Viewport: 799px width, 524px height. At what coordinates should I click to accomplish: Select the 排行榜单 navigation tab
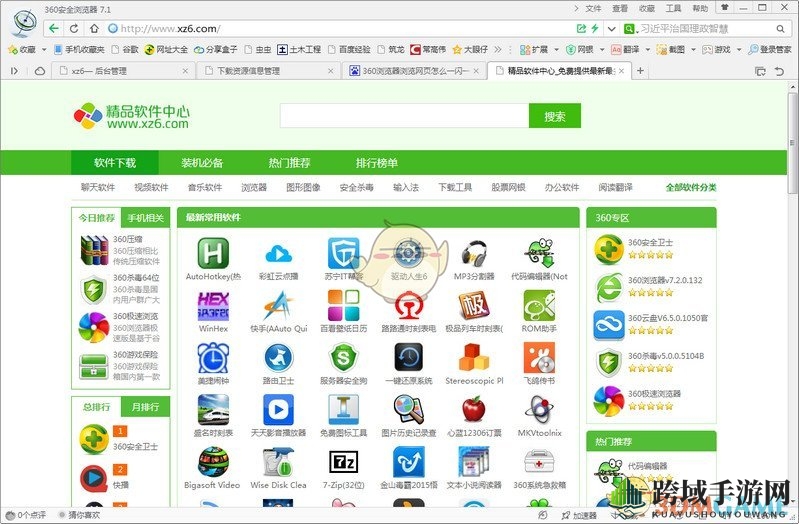[377, 163]
